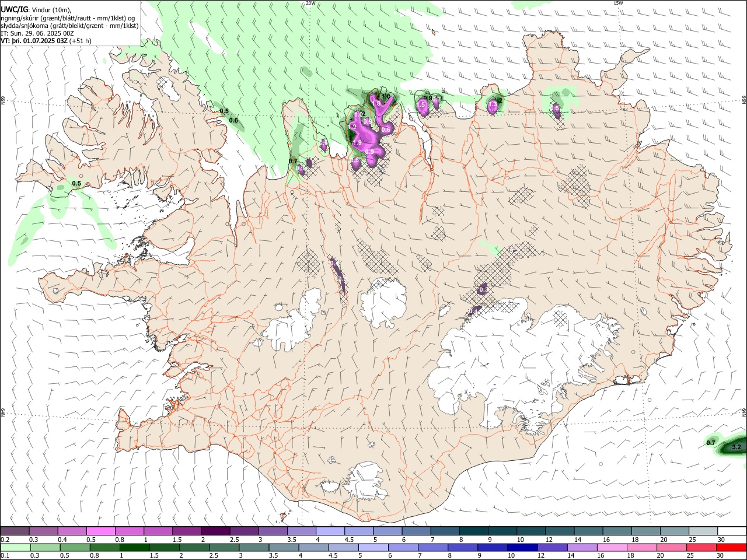Pick the bright red swatch in rain legend
747x560 pixels.
pos(732,547)
